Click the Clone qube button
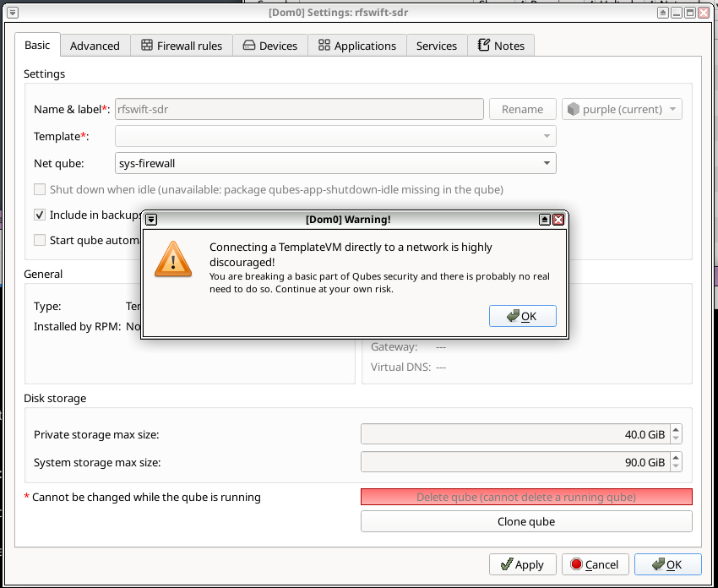The width and height of the screenshot is (718, 588). pos(526,521)
